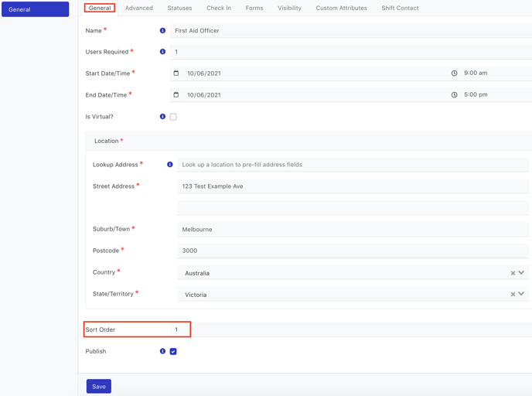Click the Street Address first line field
This screenshot has width=532, height=396.
point(353,186)
